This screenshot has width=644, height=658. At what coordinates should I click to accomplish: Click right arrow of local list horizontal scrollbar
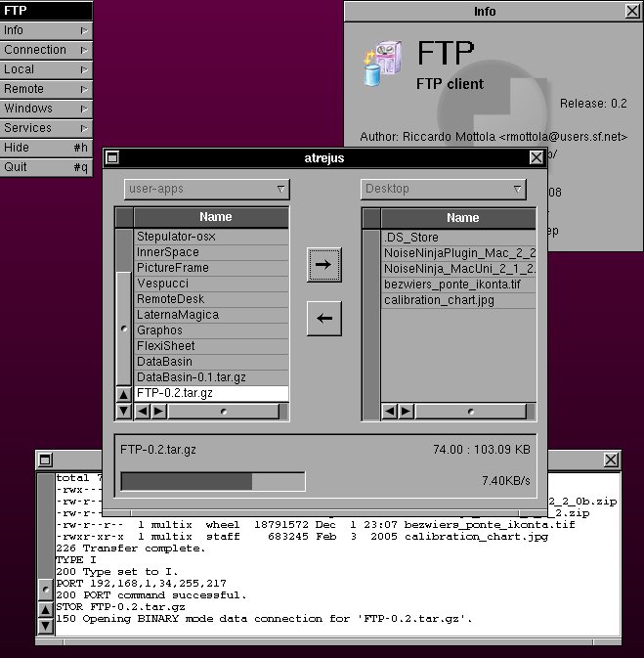[x=158, y=412]
